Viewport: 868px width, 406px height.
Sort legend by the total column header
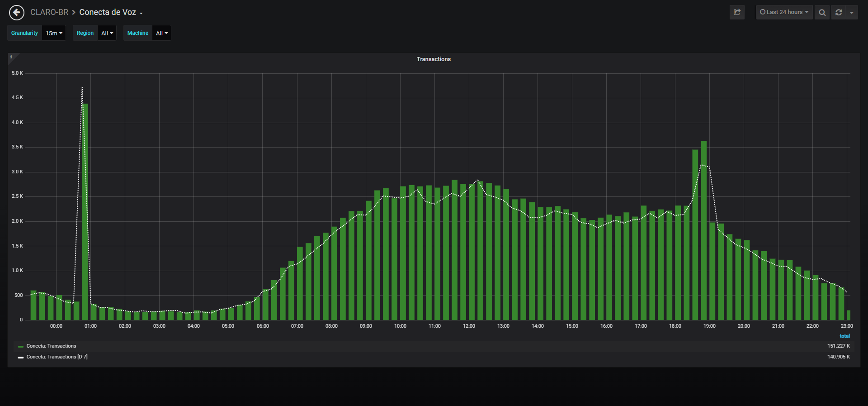[x=844, y=336]
